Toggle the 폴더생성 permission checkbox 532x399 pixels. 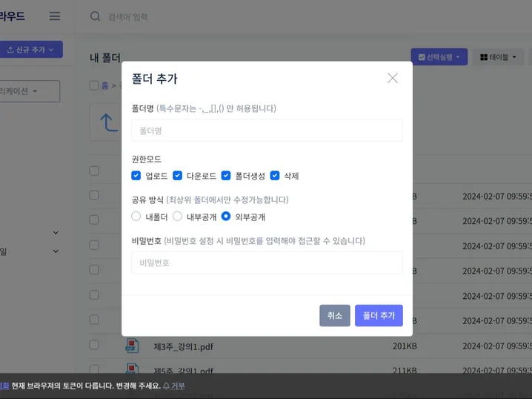point(226,176)
